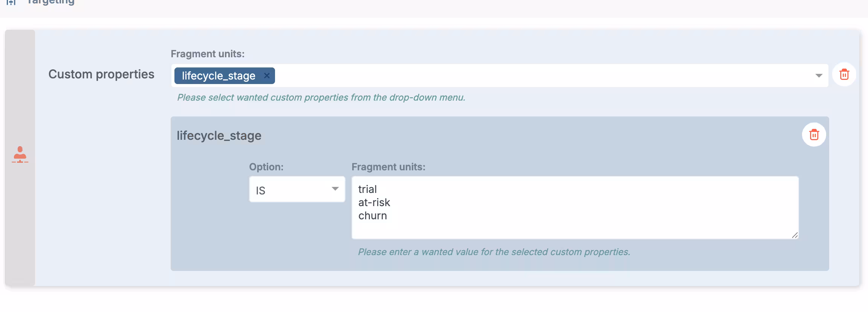868x312 pixels.
Task: Delete the lifecycle_stage condition using its trash icon
Action: click(x=814, y=135)
